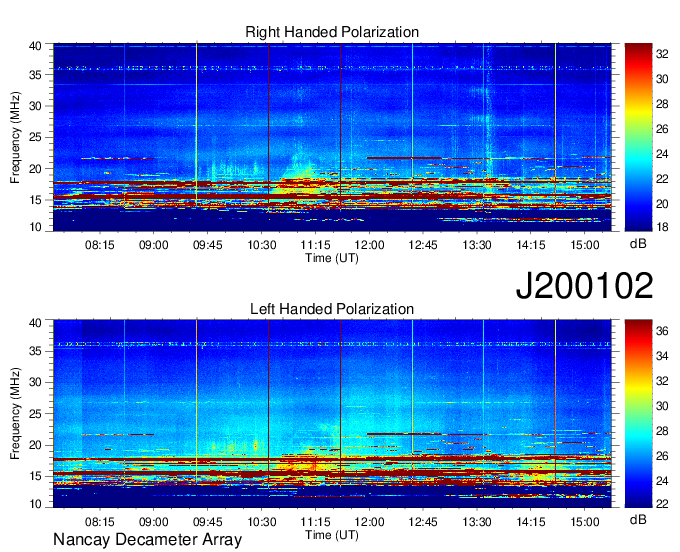Select the J200102 observation label
Screen dimensions: 680x552
(584, 286)
